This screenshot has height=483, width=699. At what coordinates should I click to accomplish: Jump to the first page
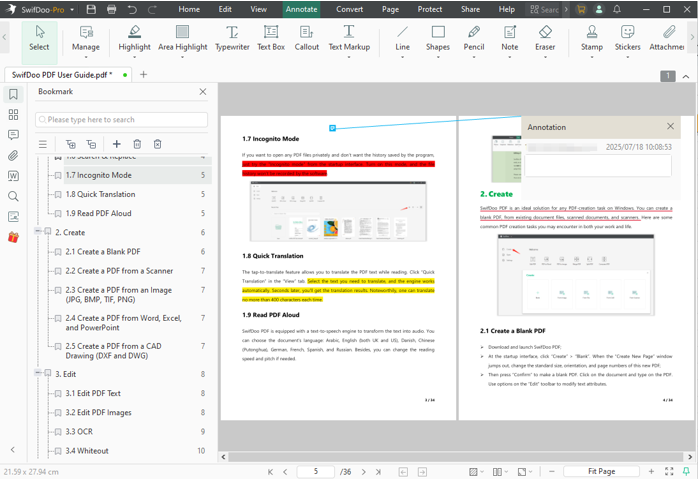(x=270, y=471)
